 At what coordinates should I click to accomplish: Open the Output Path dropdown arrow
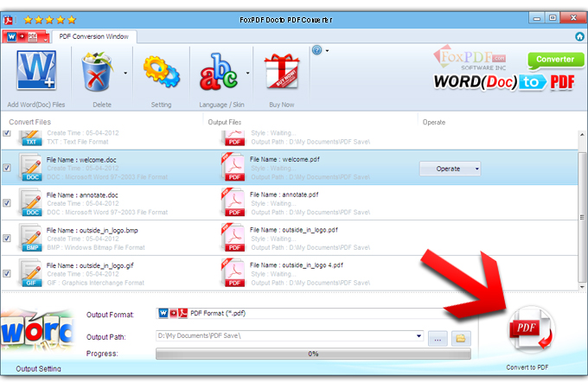[419, 335]
